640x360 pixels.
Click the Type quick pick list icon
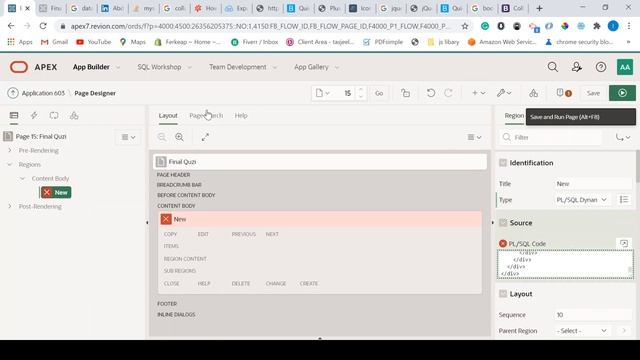pyautogui.click(x=624, y=200)
